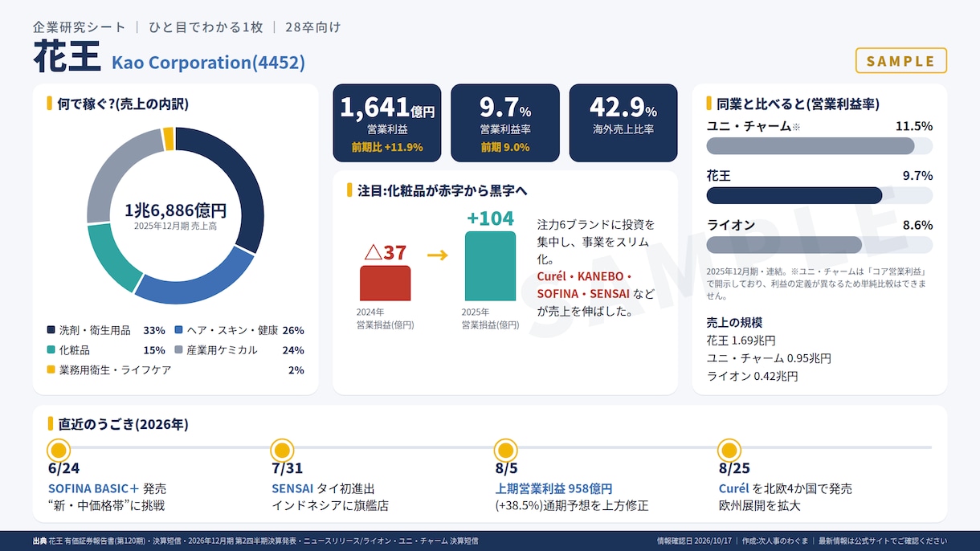Click the 花王 company name heading

(x=67, y=57)
